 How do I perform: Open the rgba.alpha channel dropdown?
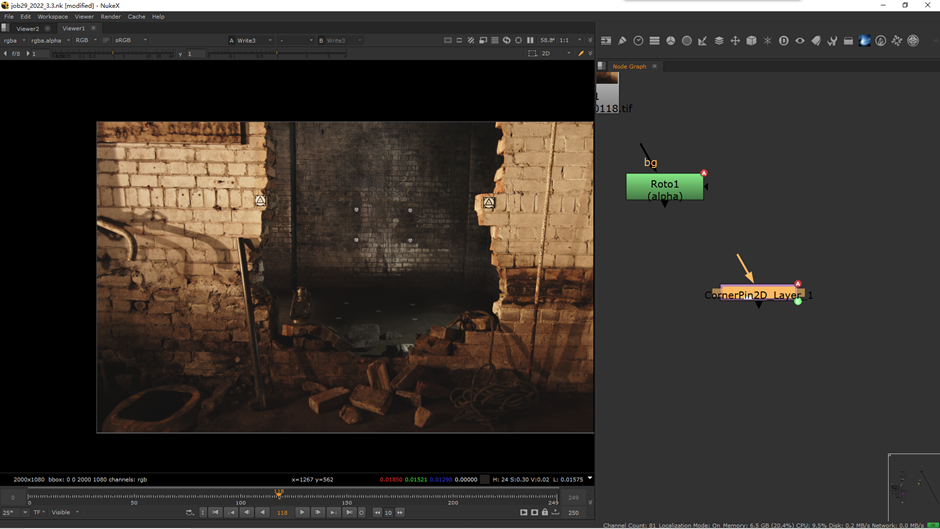[48, 41]
